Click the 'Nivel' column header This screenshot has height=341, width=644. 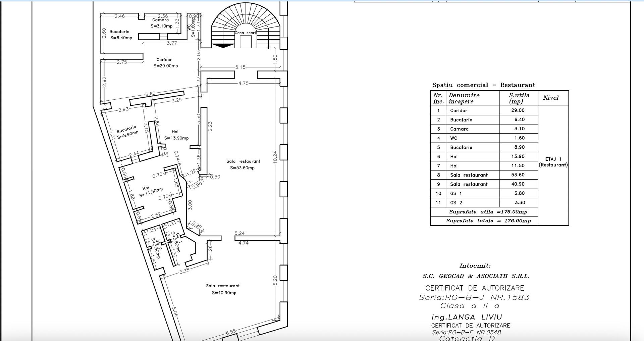tap(550, 98)
